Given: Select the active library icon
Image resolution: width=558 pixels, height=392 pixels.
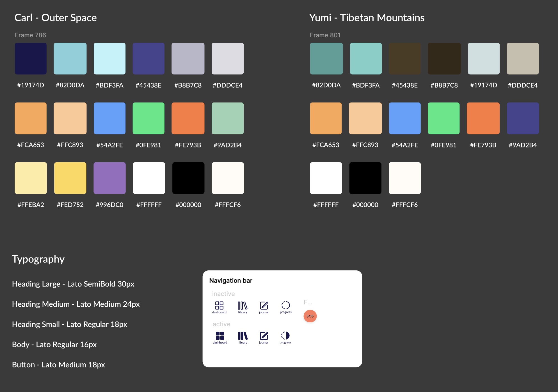Looking at the screenshot, I should point(242,336).
